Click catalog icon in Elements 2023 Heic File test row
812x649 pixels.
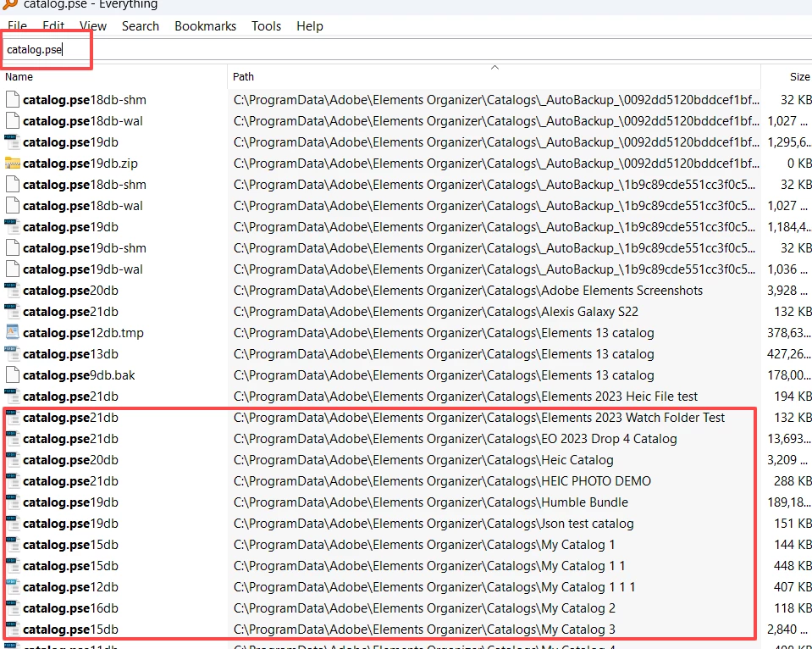(13, 397)
